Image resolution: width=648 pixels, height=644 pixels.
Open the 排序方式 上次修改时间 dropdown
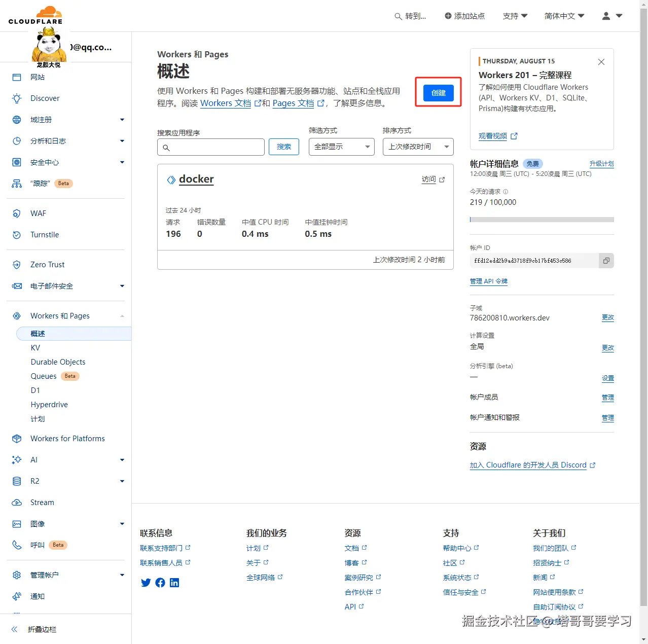click(x=418, y=147)
